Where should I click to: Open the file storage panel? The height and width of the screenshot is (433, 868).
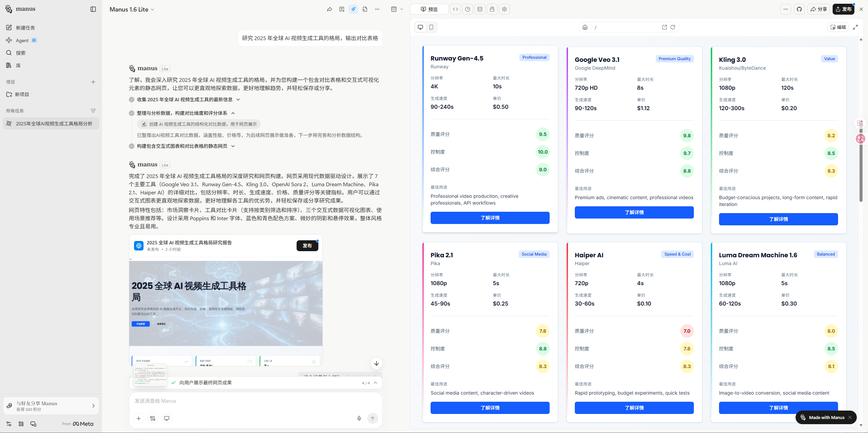(492, 9)
